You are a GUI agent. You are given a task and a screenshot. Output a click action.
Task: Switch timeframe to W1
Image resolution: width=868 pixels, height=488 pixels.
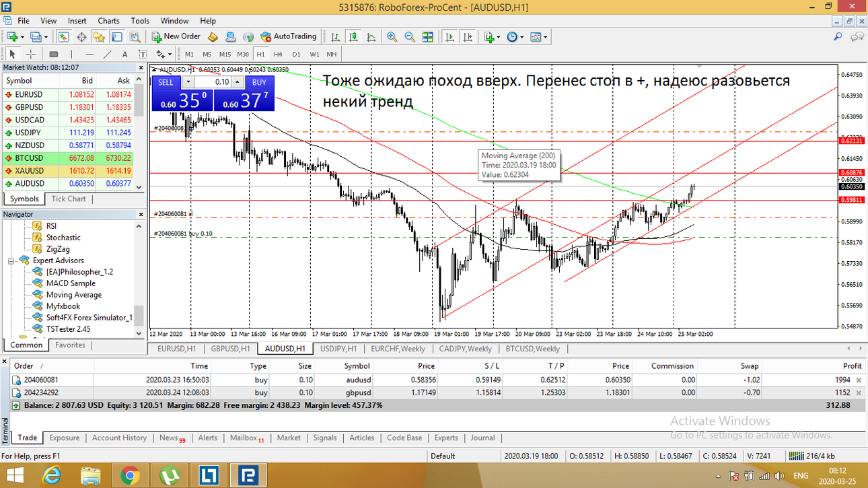click(x=314, y=54)
